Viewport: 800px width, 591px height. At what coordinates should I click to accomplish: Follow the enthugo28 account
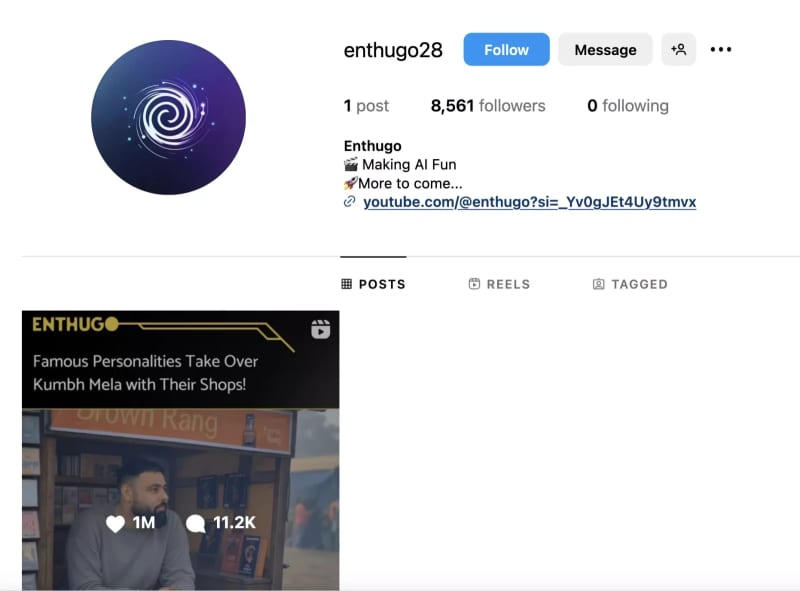click(x=506, y=50)
